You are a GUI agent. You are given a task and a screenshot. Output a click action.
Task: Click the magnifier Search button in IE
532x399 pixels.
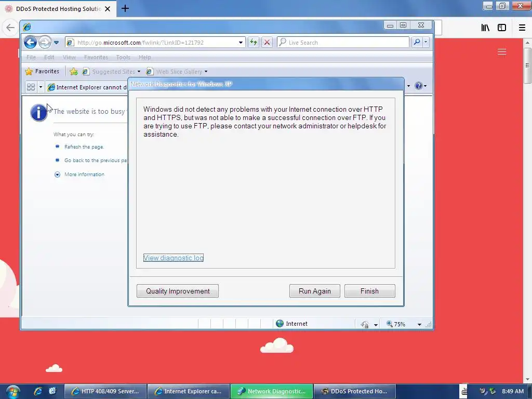(417, 42)
